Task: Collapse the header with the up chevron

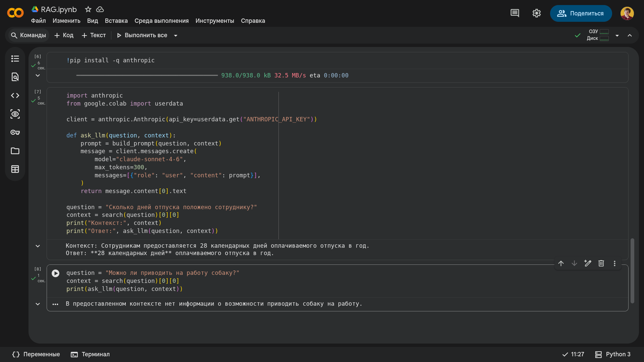Action: pos(630,36)
